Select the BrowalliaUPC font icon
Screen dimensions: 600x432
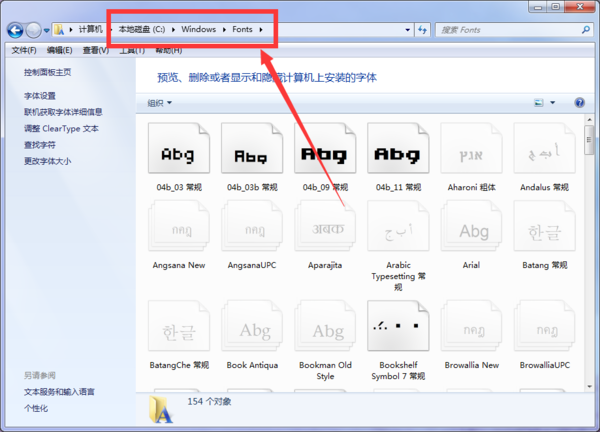[x=545, y=326]
